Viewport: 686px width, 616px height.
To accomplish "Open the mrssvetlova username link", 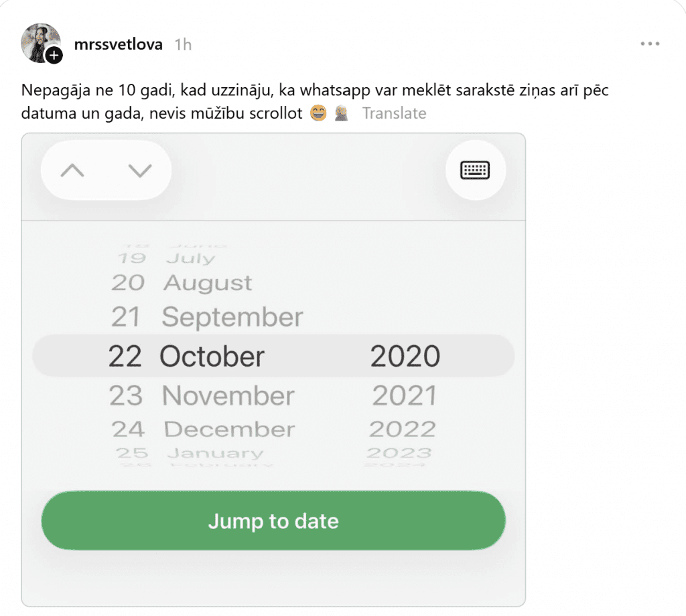I will (118, 44).
